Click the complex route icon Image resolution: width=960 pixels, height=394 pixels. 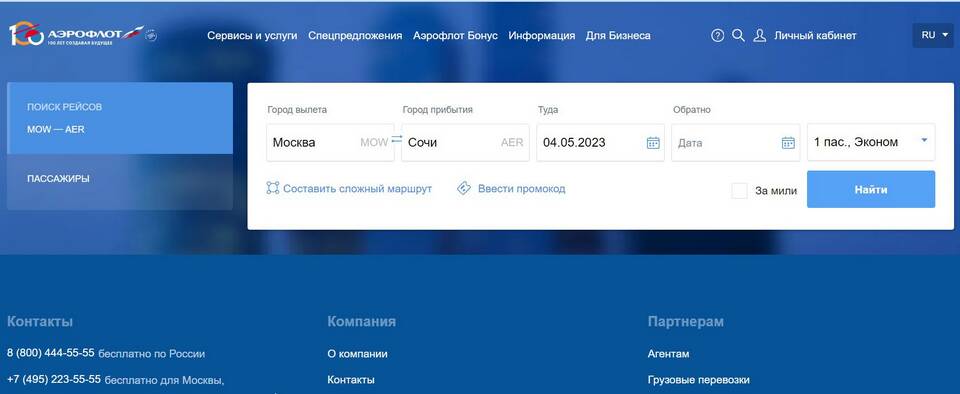[x=273, y=188]
